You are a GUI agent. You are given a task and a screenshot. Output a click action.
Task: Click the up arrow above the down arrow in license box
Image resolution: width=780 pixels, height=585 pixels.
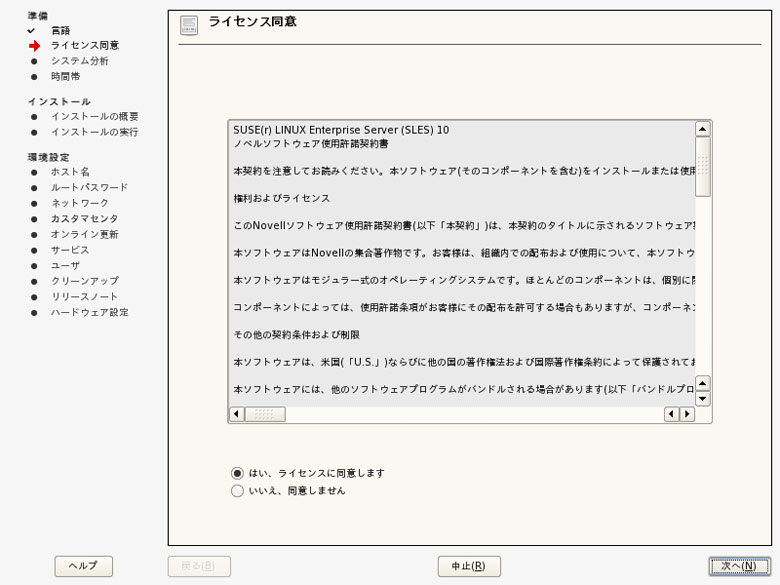702,383
